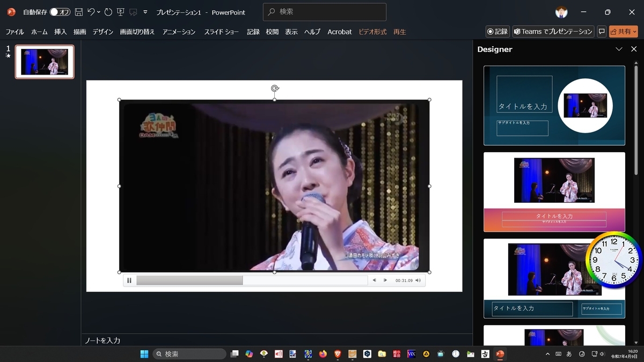Switch to the 挿入 tab
The image size is (644, 362).
[x=61, y=32]
